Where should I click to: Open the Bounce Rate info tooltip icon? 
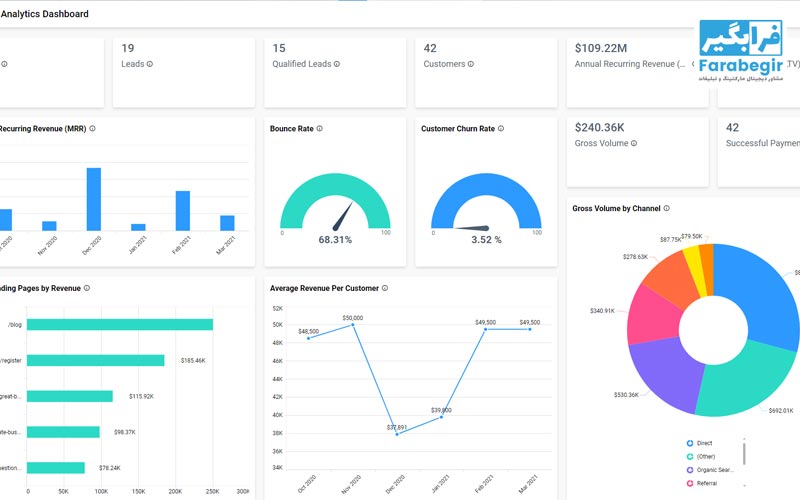point(319,129)
